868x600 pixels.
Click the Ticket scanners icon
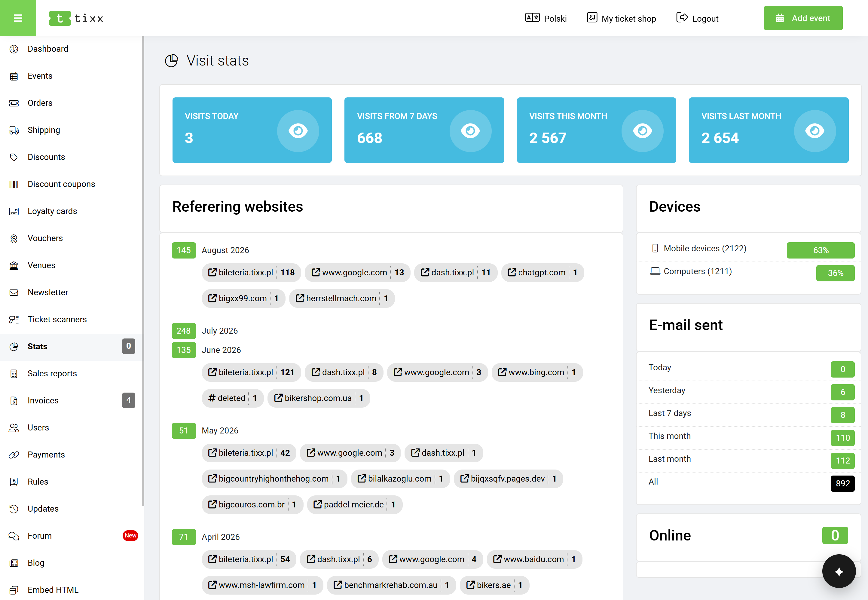pyautogui.click(x=14, y=320)
